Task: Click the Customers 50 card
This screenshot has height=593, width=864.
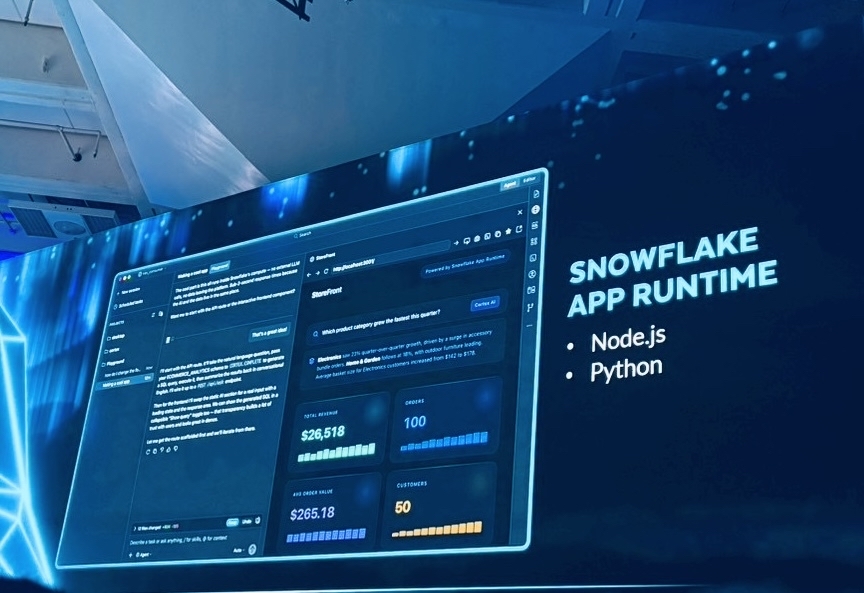Action: click(439, 508)
